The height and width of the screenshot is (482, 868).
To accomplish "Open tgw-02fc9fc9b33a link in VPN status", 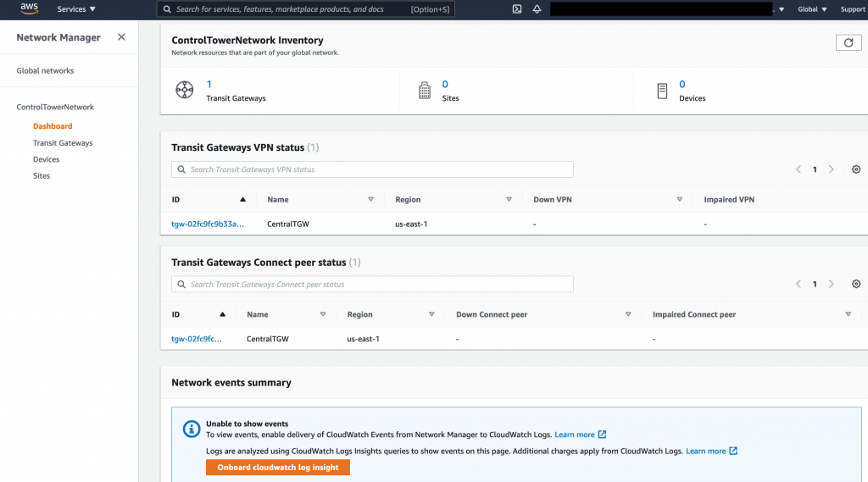I will pos(208,224).
